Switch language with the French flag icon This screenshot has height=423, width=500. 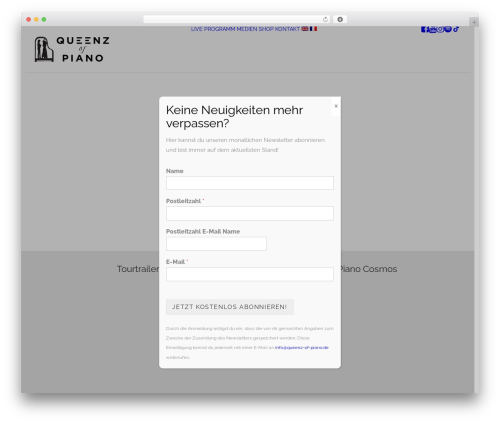click(313, 29)
